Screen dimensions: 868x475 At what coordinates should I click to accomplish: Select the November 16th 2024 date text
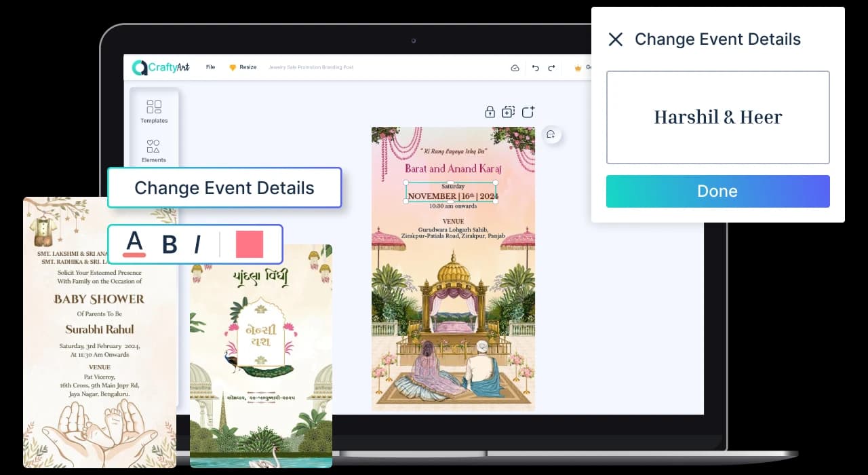453,196
